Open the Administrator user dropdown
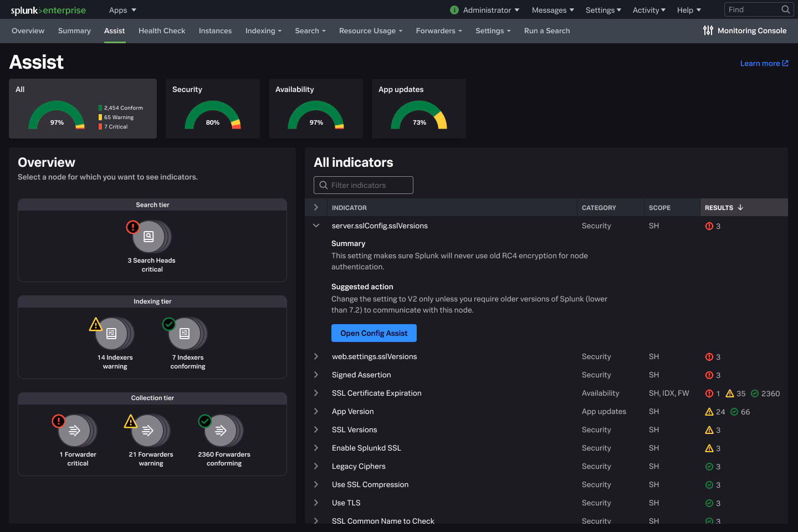The image size is (798, 532). (x=490, y=10)
